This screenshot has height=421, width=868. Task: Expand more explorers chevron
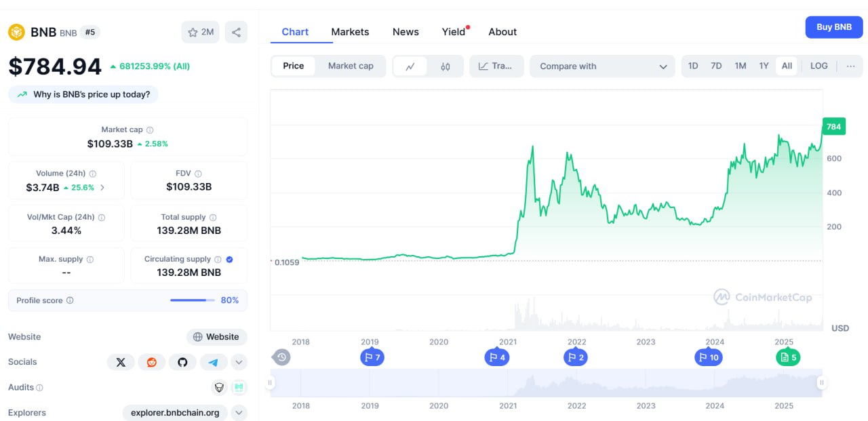pyautogui.click(x=239, y=412)
